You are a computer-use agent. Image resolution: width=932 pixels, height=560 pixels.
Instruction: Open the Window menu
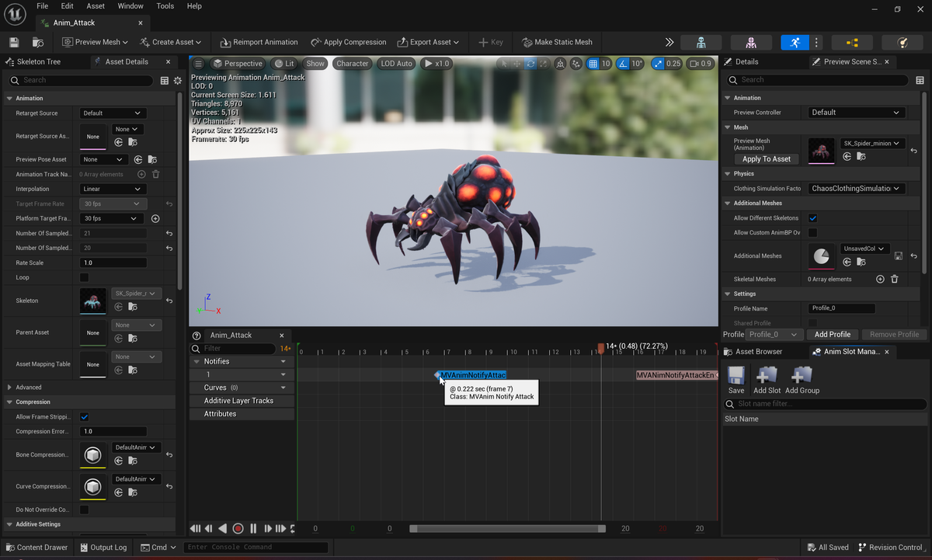point(130,6)
